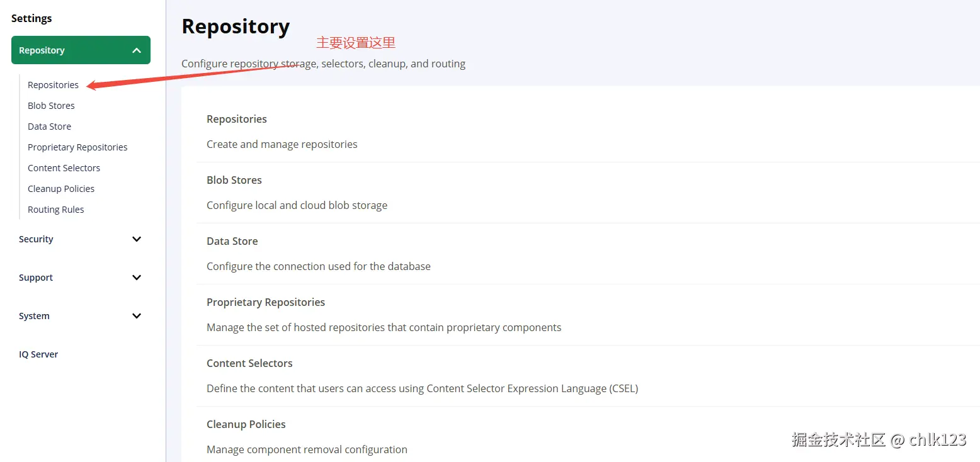Select Content Selectors in the sidebar
Screen dimensions: 980x462
point(64,168)
